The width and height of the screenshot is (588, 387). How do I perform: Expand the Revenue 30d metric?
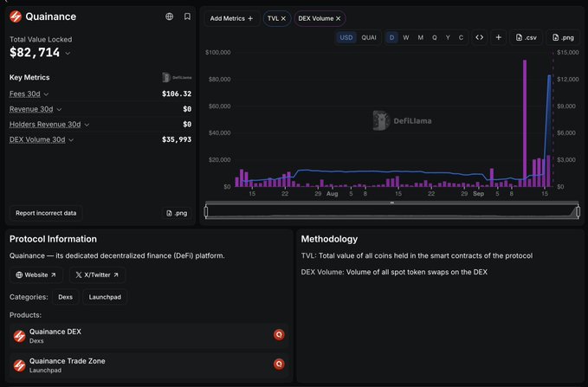coord(59,109)
